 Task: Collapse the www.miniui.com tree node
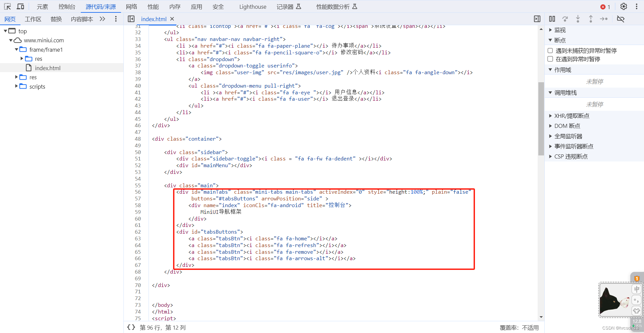pos(11,40)
